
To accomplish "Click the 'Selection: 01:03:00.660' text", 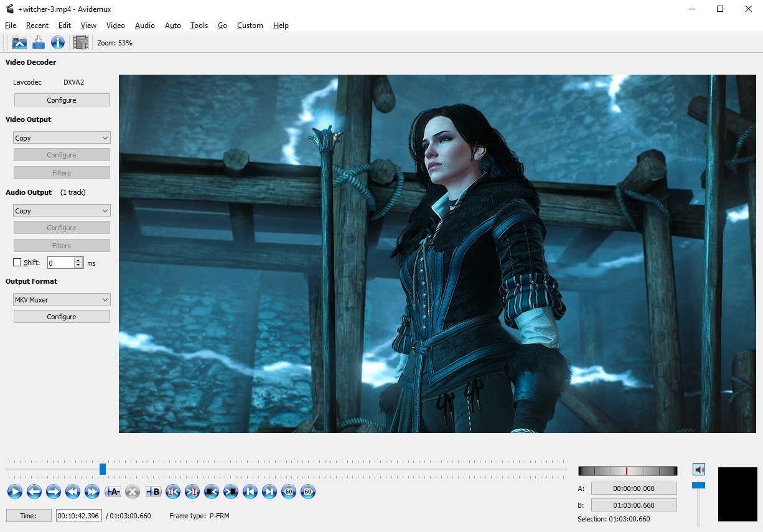I will pyautogui.click(x=614, y=519).
